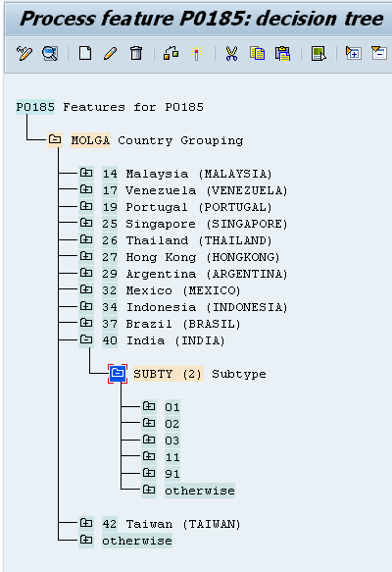This screenshot has height=572, width=392.
Task: Expand the 37 Brazil node folder
Action: point(86,323)
